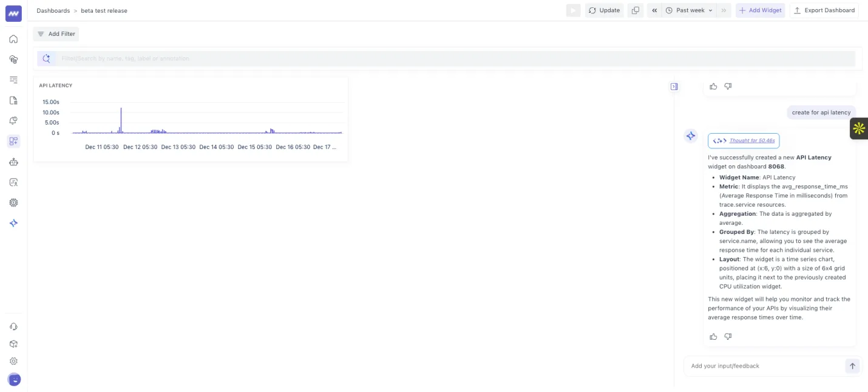Open the AI sparkle icon in the sidebar
The width and height of the screenshot is (868, 392).
pyautogui.click(x=13, y=223)
